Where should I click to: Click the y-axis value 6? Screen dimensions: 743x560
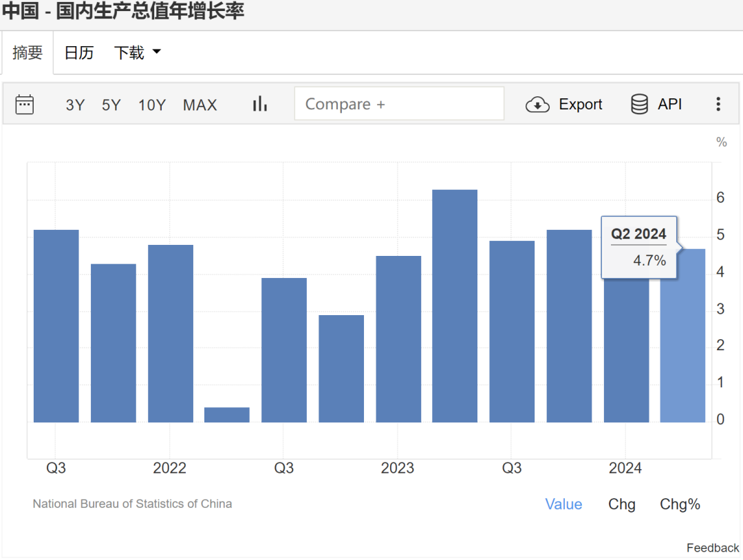click(x=720, y=197)
